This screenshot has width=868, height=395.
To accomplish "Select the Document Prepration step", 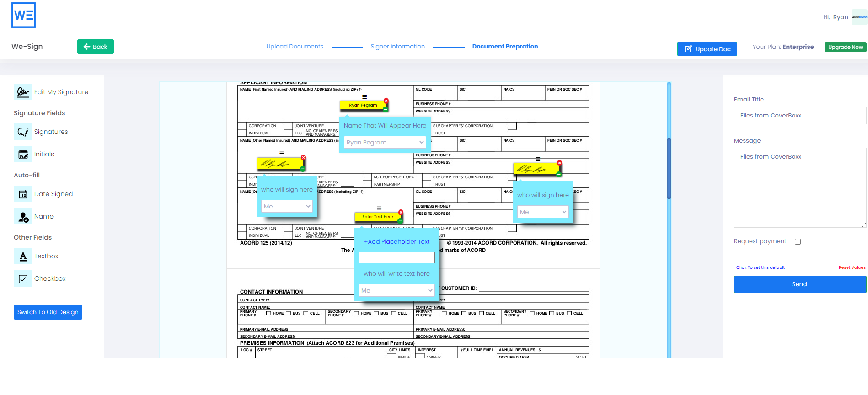I will point(505,47).
